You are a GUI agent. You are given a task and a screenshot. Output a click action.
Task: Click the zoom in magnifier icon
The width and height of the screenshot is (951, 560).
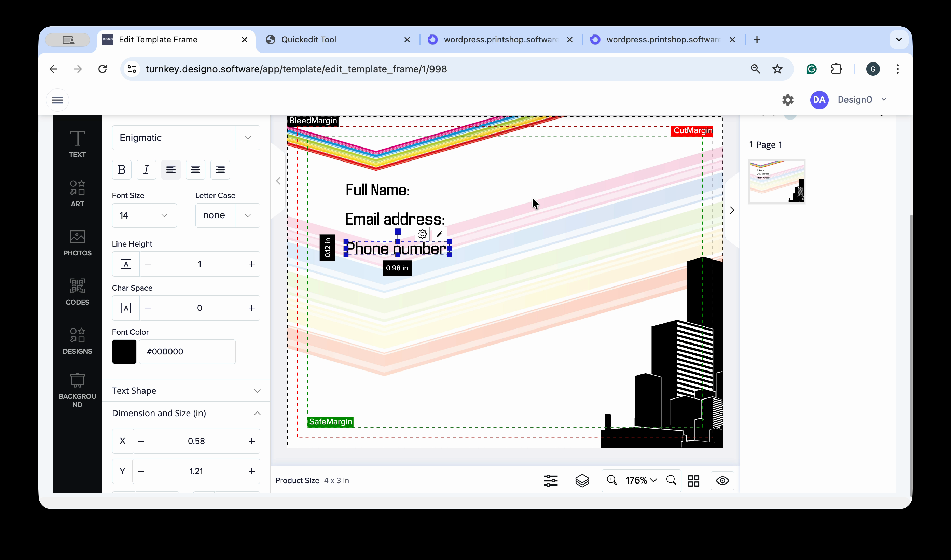click(x=611, y=480)
